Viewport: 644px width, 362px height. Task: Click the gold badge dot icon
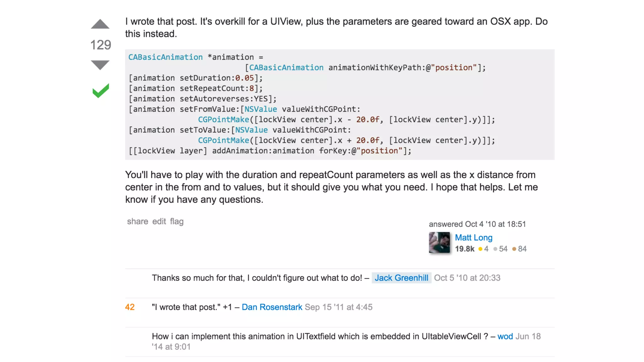click(480, 249)
